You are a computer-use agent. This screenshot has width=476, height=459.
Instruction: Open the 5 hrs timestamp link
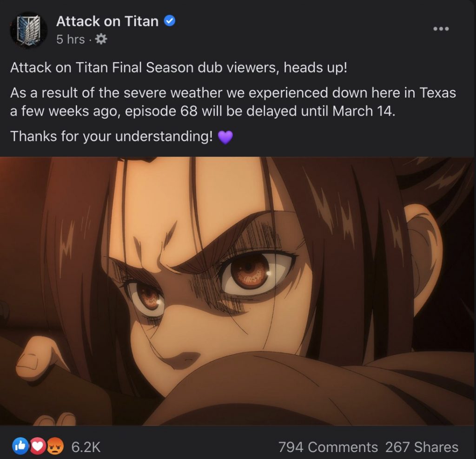click(71, 39)
